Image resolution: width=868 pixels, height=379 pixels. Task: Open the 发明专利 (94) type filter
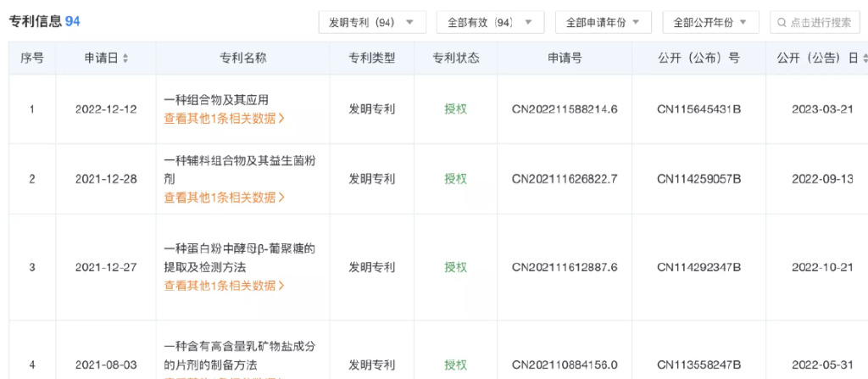coord(371,22)
